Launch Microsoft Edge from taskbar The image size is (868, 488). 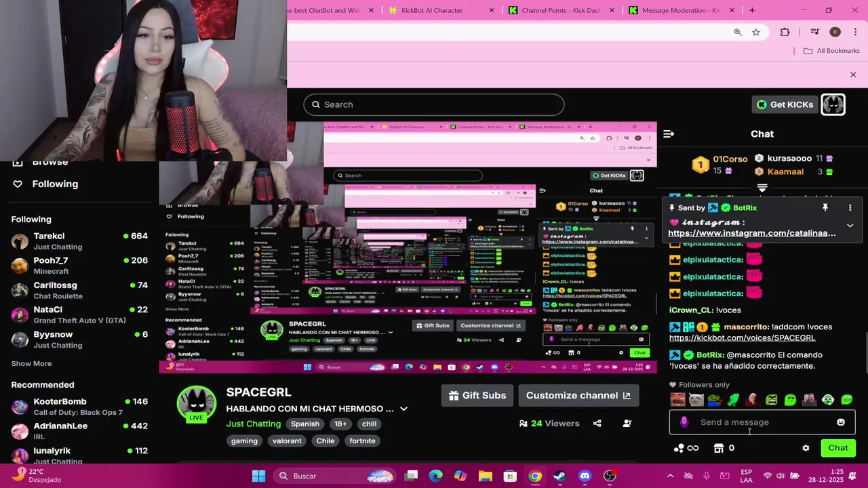[x=436, y=476]
